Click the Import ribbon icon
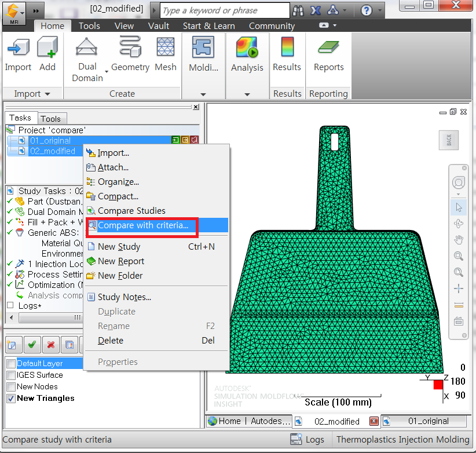Image resolution: width=476 pixels, height=453 pixels. (18, 48)
